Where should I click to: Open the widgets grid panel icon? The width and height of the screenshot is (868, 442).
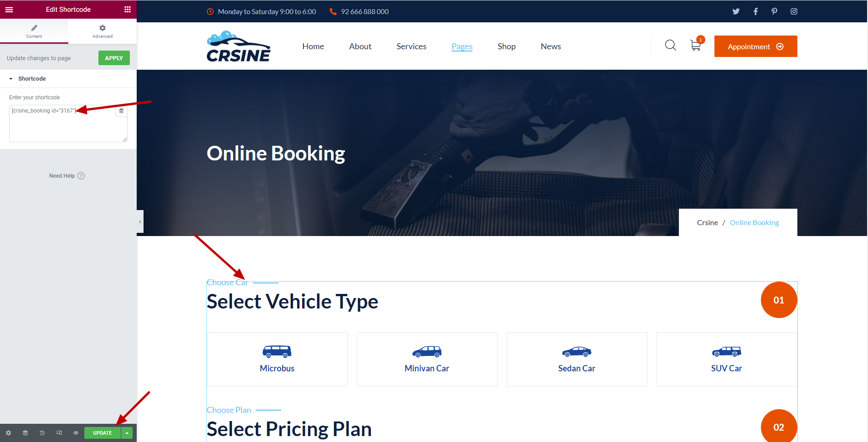pos(128,9)
